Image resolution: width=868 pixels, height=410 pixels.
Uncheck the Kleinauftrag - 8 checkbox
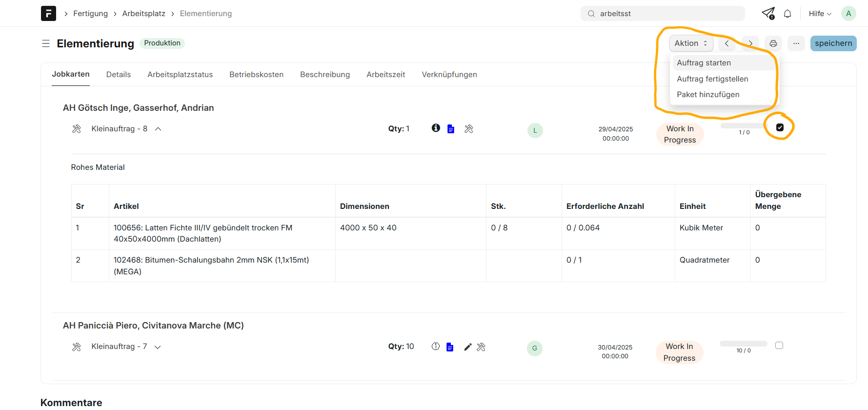coord(780,127)
